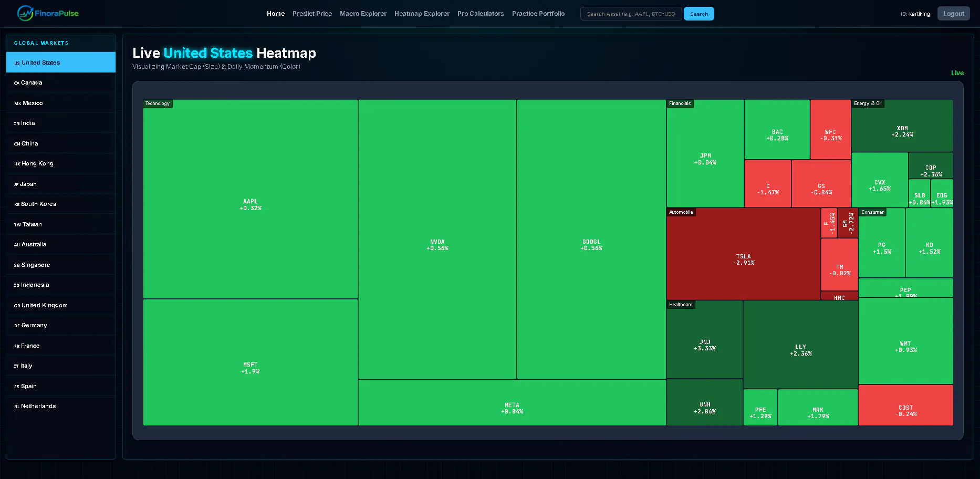Click the small SLB tile
This screenshot has width=980, height=479.
tap(920, 193)
